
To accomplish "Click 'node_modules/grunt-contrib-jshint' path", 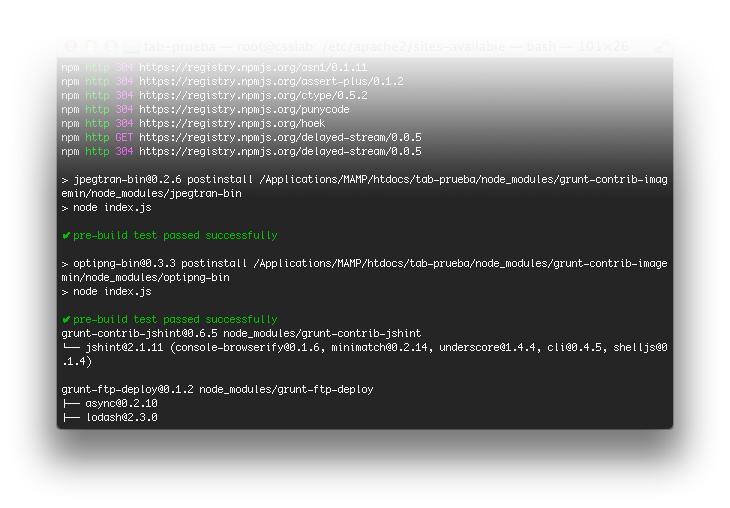I will click(x=322, y=333).
